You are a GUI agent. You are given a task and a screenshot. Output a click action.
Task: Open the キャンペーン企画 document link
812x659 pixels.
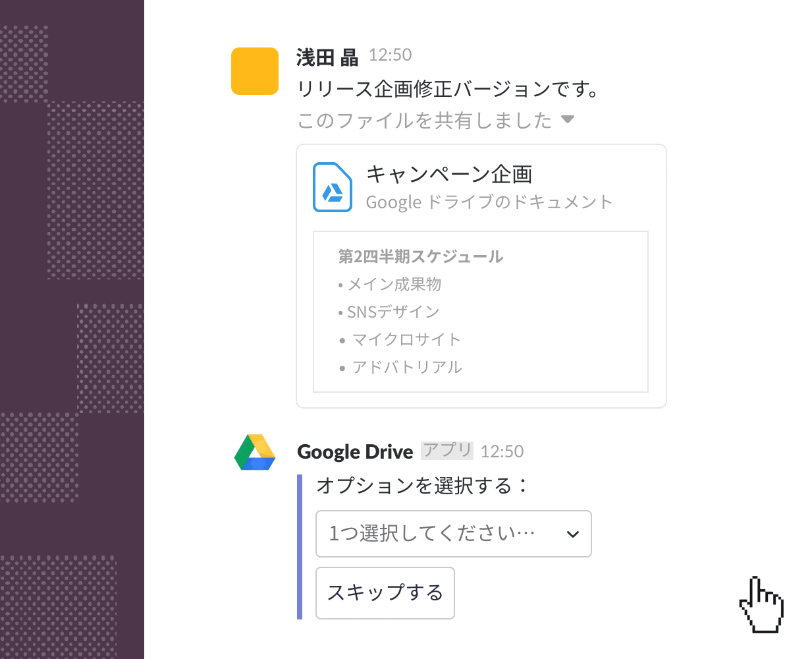pos(450,174)
